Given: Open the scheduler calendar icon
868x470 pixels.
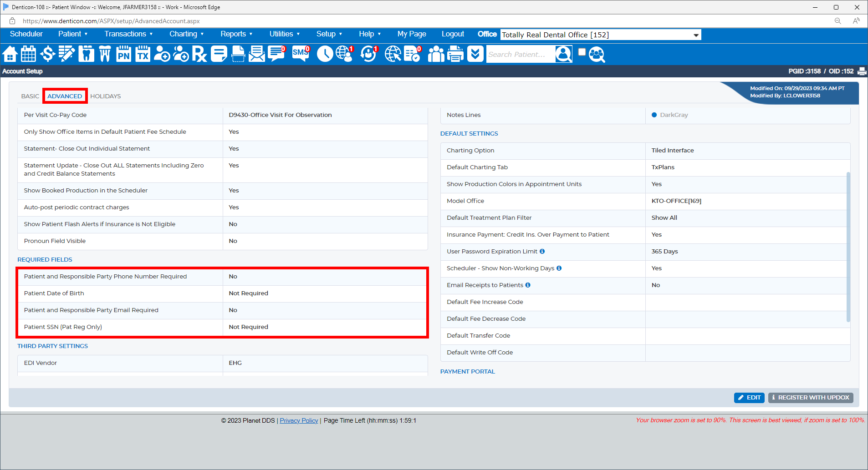Looking at the screenshot, I should tap(28, 54).
